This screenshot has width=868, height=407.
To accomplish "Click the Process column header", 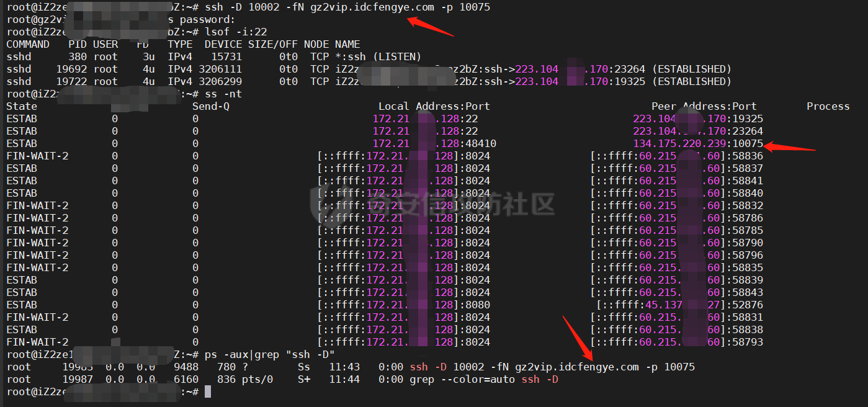I will (x=828, y=106).
